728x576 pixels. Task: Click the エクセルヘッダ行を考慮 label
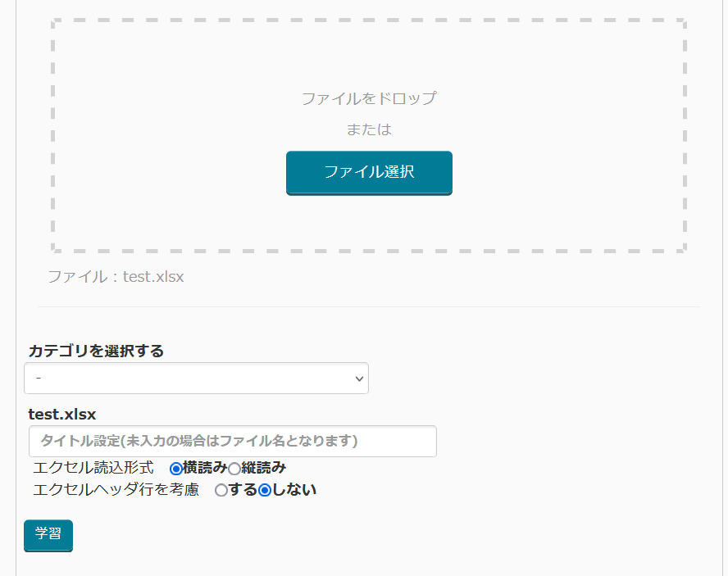116,490
